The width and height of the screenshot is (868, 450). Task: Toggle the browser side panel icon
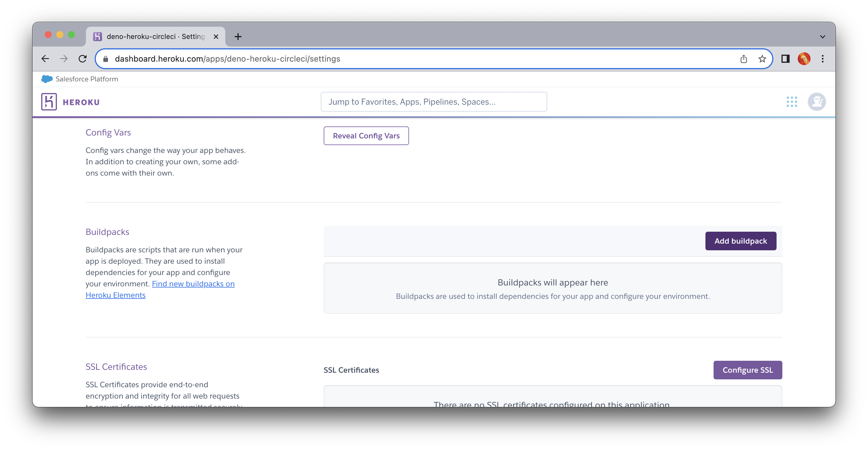pyautogui.click(x=785, y=59)
